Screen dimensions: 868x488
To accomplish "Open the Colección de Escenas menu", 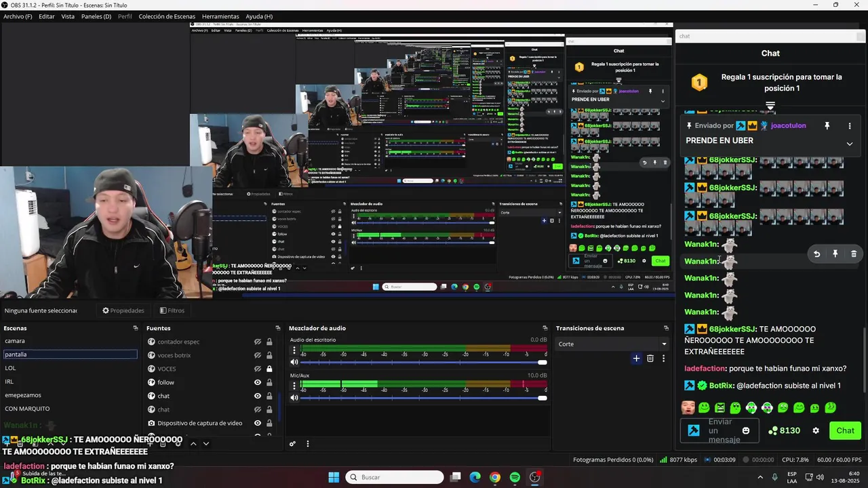I will pos(167,16).
